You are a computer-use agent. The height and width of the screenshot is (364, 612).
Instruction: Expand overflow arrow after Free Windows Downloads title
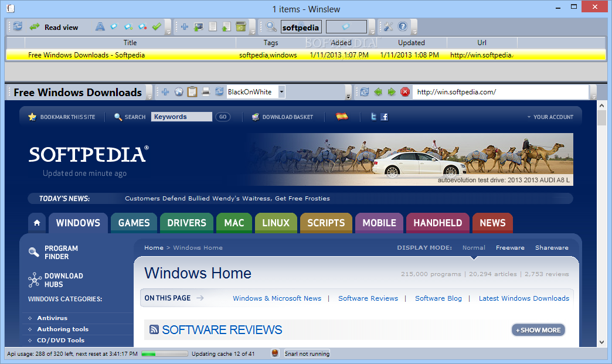coord(149,93)
